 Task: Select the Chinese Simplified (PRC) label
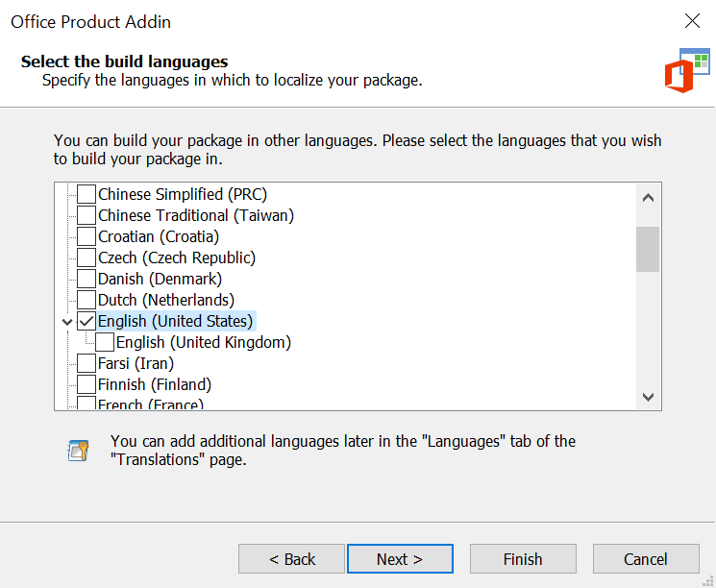(183, 194)
